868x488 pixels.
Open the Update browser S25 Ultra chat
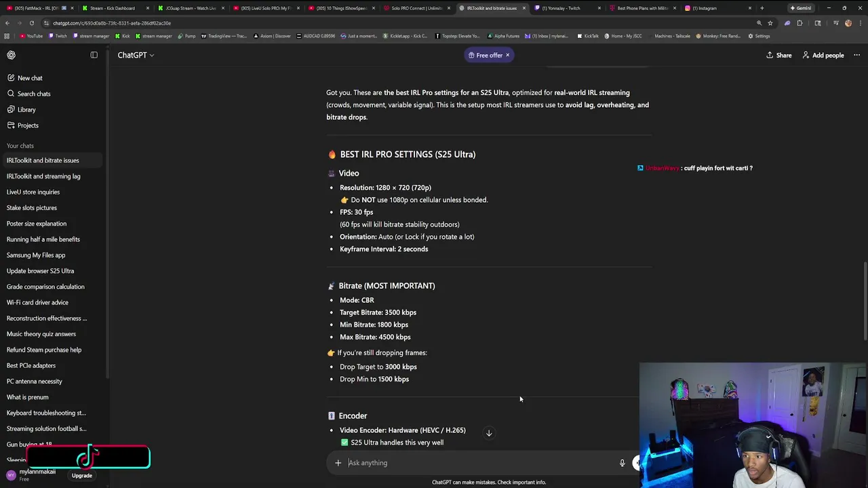pos(53,270)
